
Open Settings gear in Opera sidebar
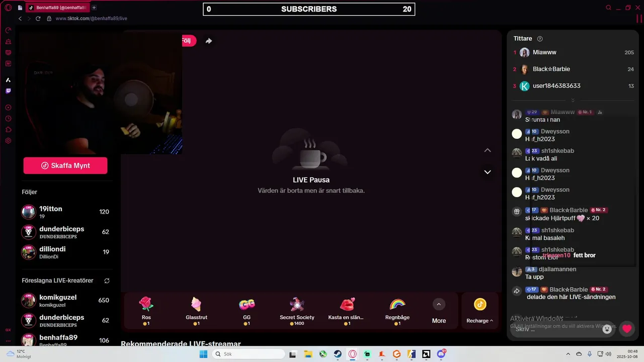click(x=8, y=141)
